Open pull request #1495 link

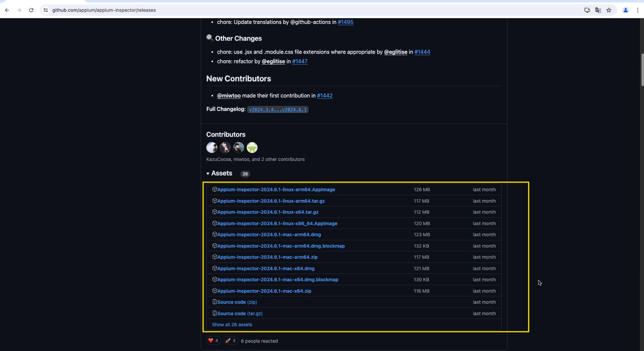346,22
